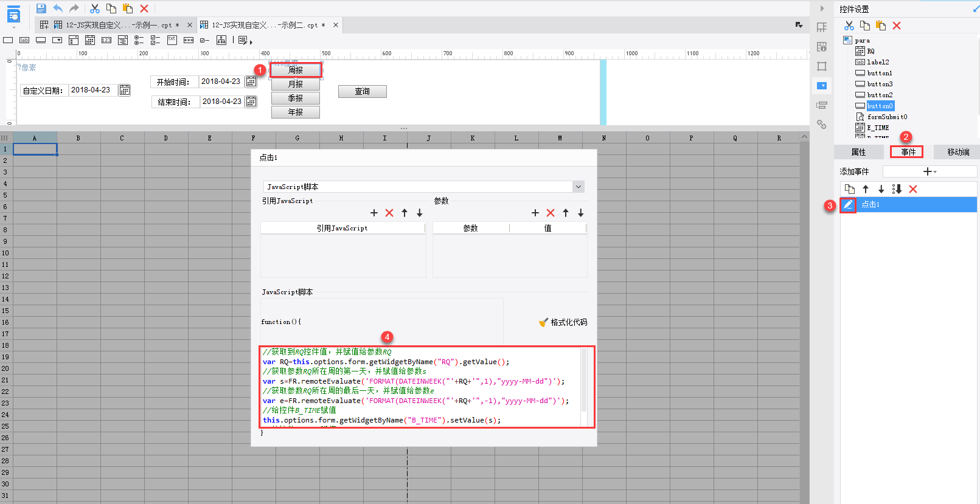
Task: Select the radio button group widget tool
Action: click(139, 40)
